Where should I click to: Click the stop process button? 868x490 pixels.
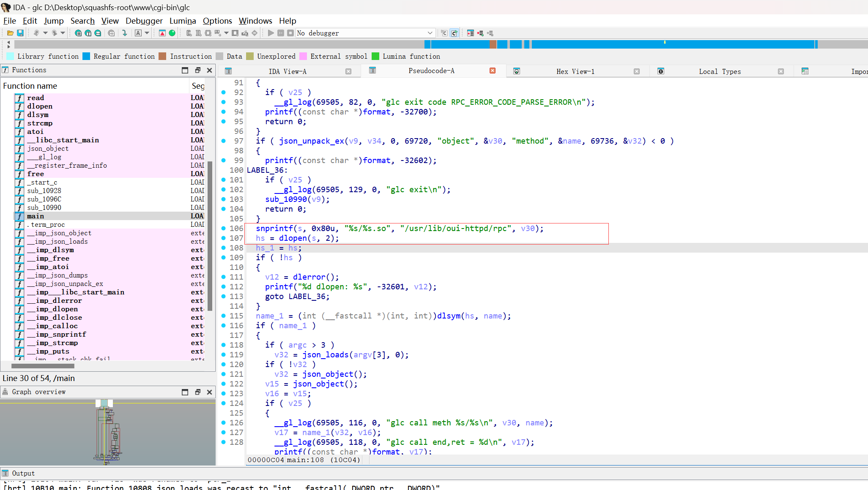(290, 33)
